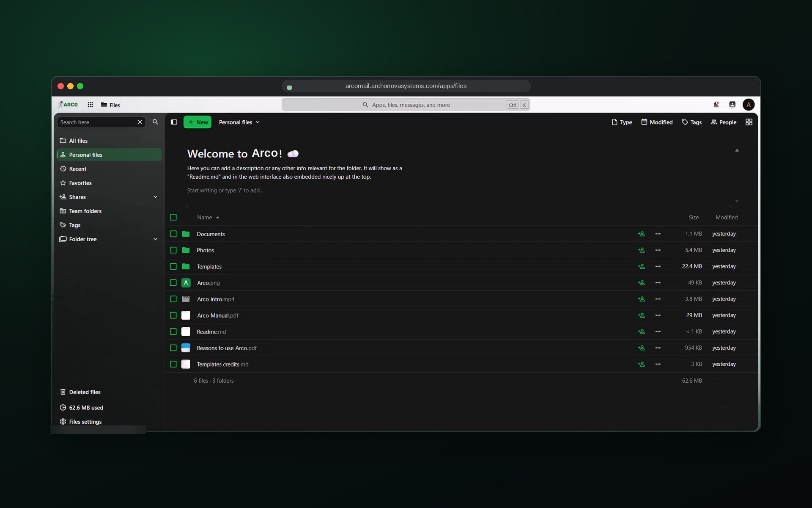Open actions menu for Photos folder

point(658,250)
